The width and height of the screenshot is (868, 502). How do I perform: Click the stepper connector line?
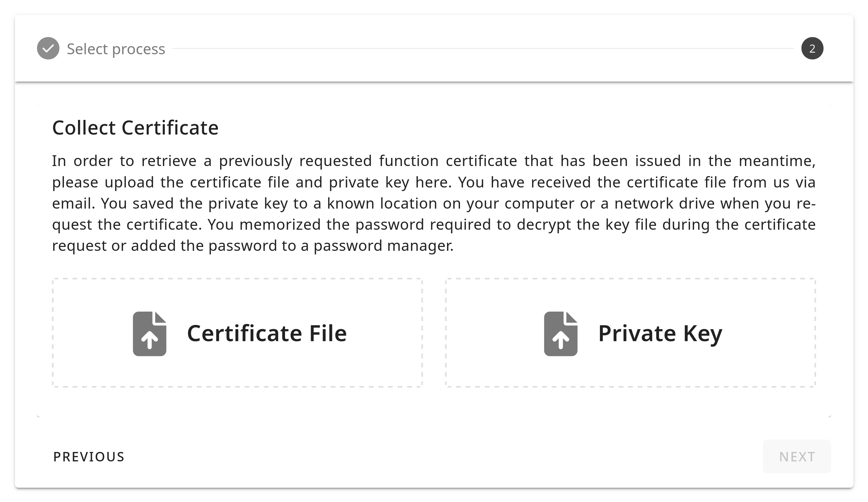point(482,49)
